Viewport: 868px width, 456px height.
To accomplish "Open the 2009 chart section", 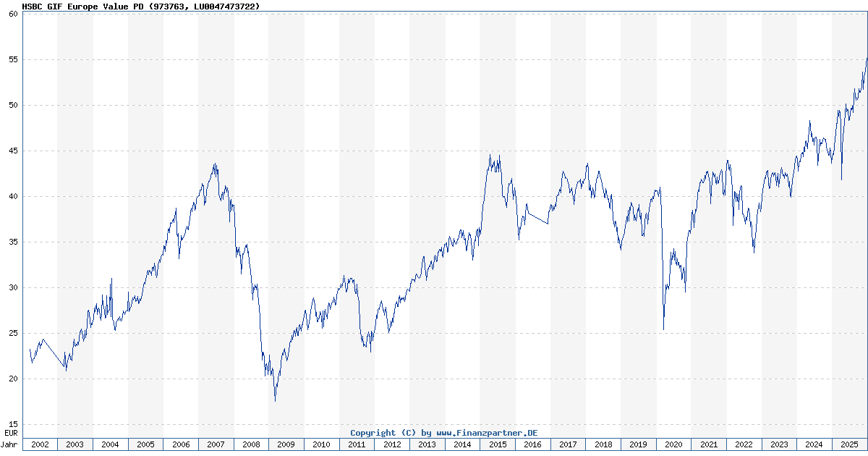I will [x=286, y=445].
